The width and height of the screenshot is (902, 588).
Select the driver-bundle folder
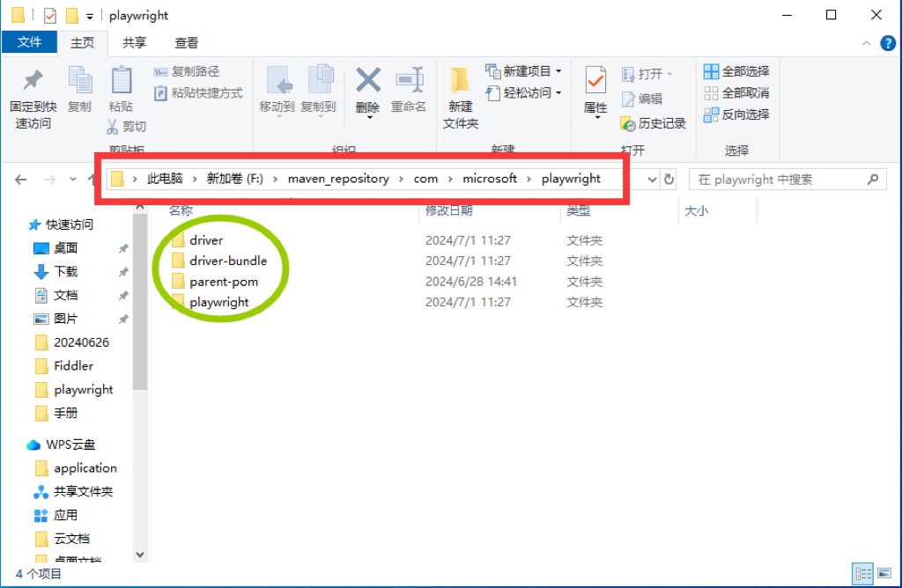(x=219, y=261)
